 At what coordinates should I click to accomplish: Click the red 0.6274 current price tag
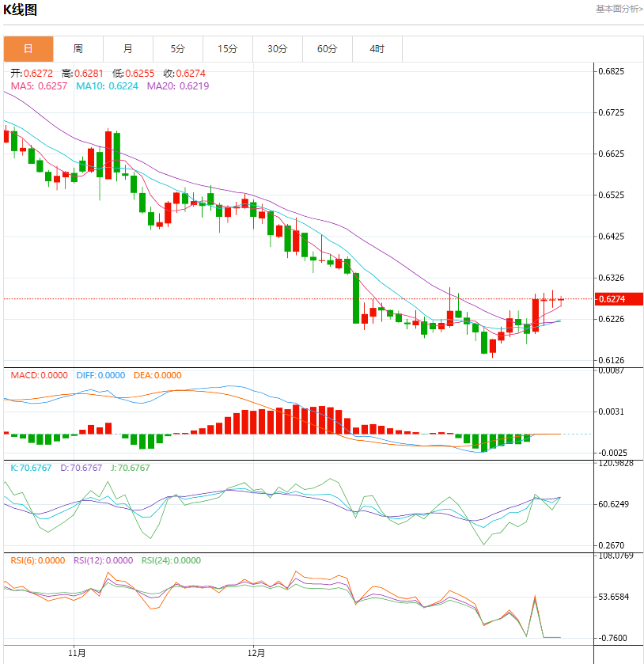pyautogui.click(x=619, y=299)
